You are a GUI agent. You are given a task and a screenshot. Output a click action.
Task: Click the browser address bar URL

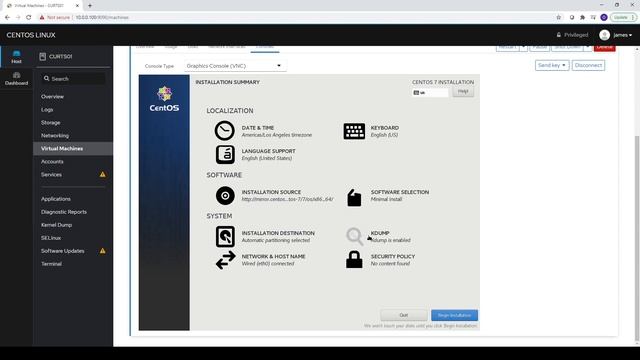(102, 18)
